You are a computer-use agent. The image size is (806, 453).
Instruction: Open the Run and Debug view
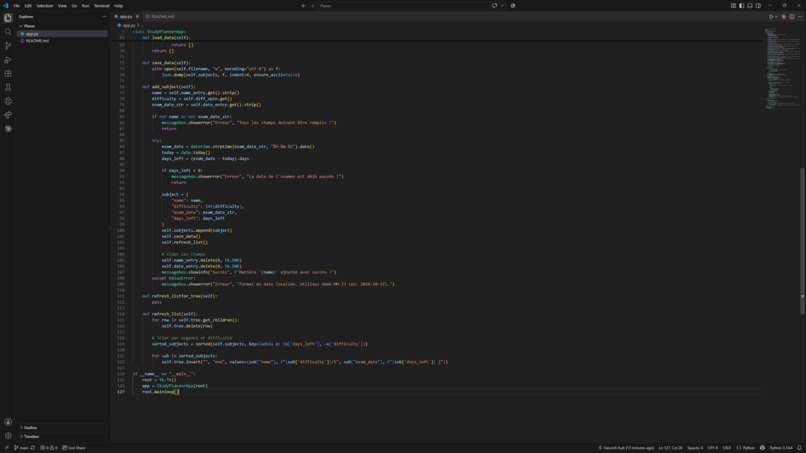point(8,60)
